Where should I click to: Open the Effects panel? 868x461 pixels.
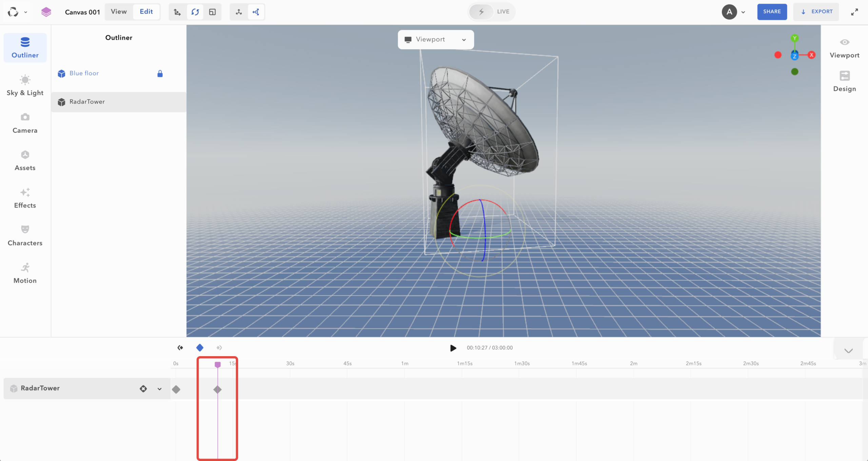pyautogui.click(x=25, y=198)
